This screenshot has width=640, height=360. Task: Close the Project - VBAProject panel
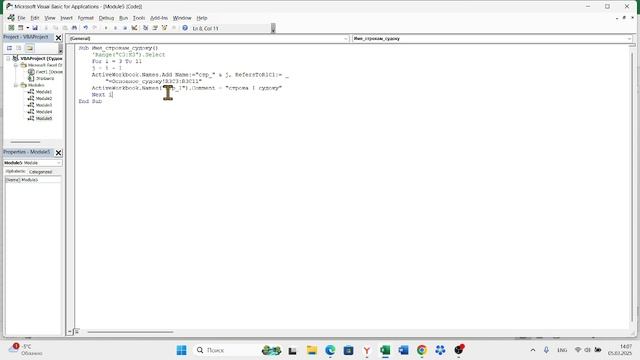tap(58, 38)
